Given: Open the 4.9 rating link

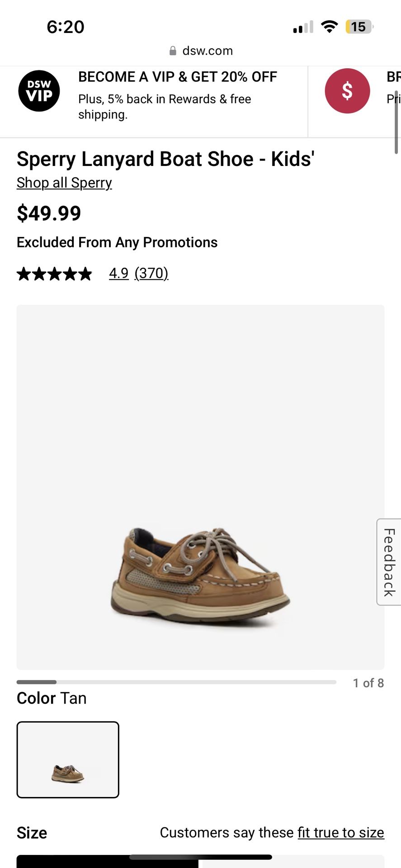Looking at the screenshot, I should 118,273.
